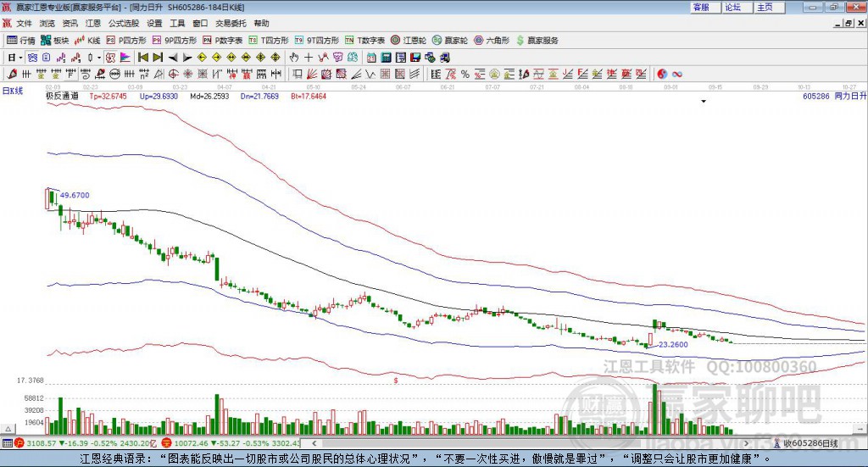Click the Shanghai index 3108.57 status entry
Screen dimensions: 868x467
86,443
